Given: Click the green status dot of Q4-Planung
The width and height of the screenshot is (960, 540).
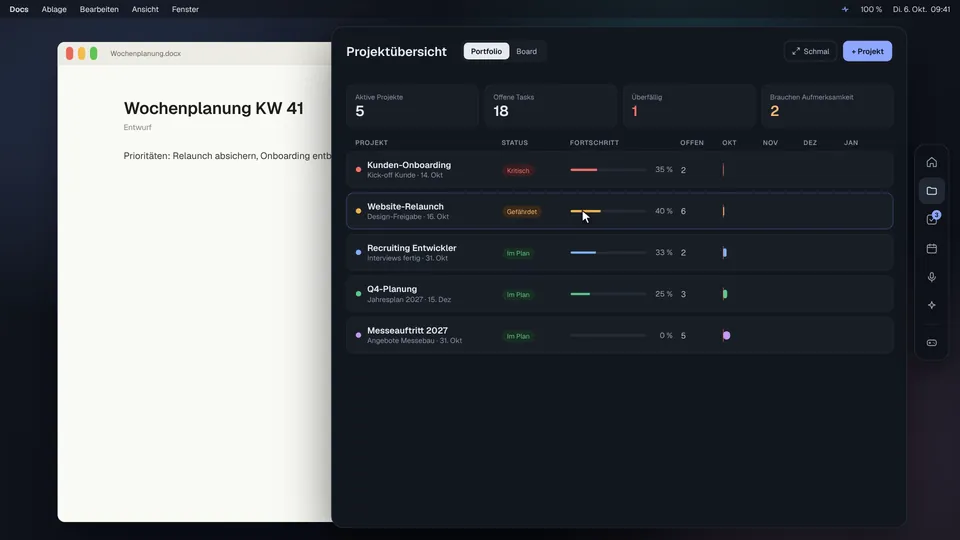Looking at the screenshot, I should point(358,294).
